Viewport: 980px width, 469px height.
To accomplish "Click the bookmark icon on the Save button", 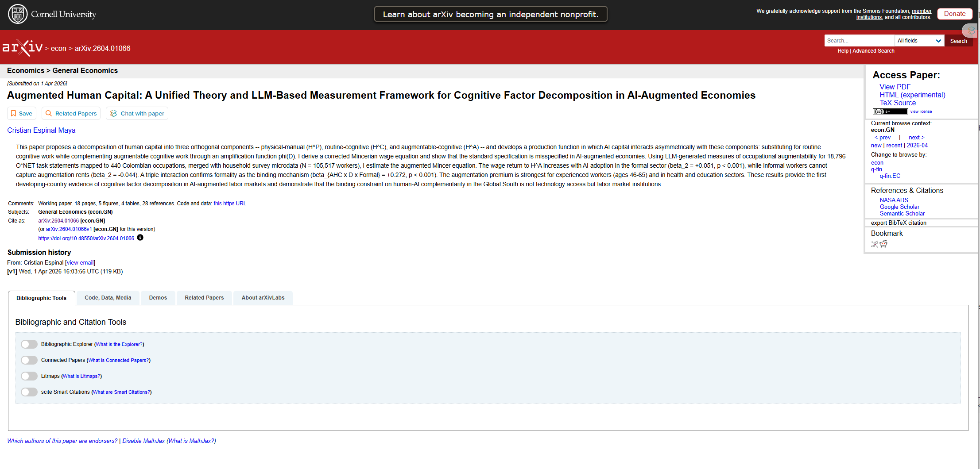I will point(13,113).
